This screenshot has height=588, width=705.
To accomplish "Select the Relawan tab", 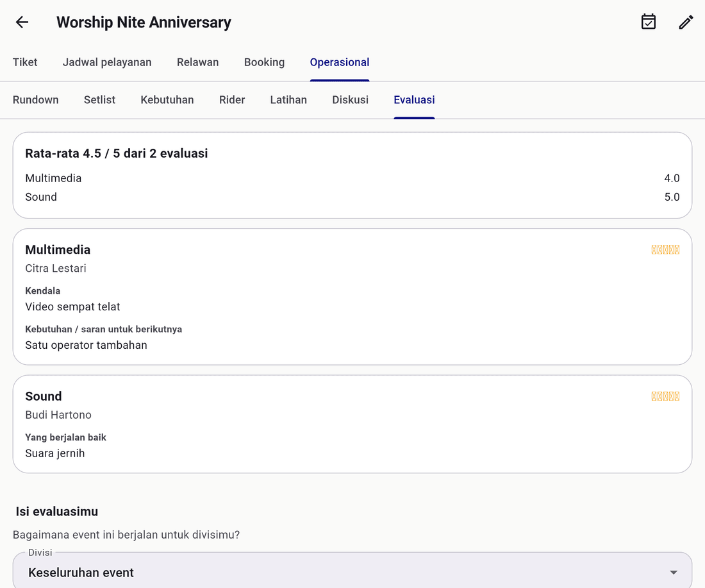I will tap(198, 62).
